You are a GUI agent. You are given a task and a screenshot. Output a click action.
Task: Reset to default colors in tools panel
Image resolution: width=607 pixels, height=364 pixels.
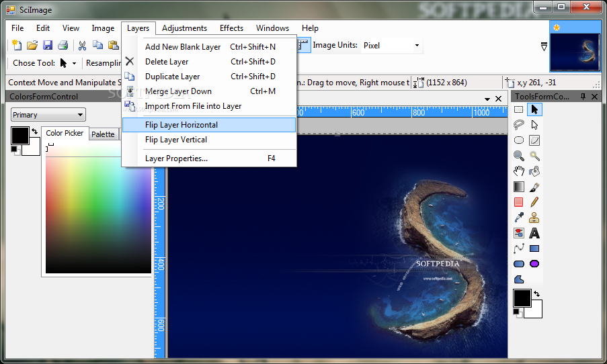[518, 313]
